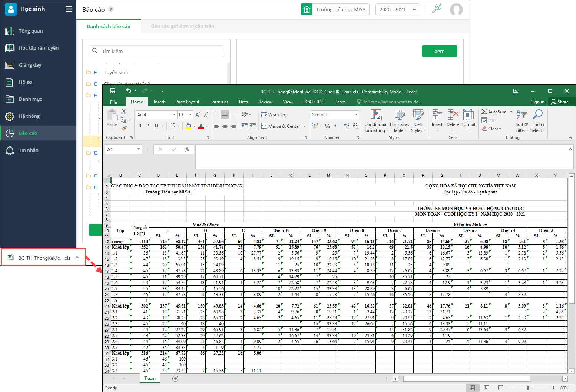Toggle Wrap Text for selected cells
The image size is (576, 392).
(275, 115)
